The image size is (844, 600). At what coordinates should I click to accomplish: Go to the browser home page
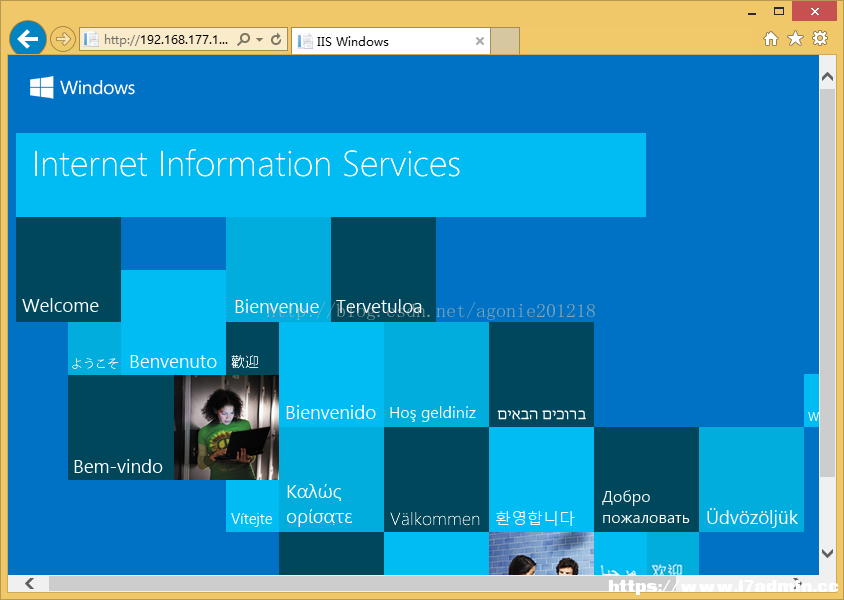click(771, 39)
